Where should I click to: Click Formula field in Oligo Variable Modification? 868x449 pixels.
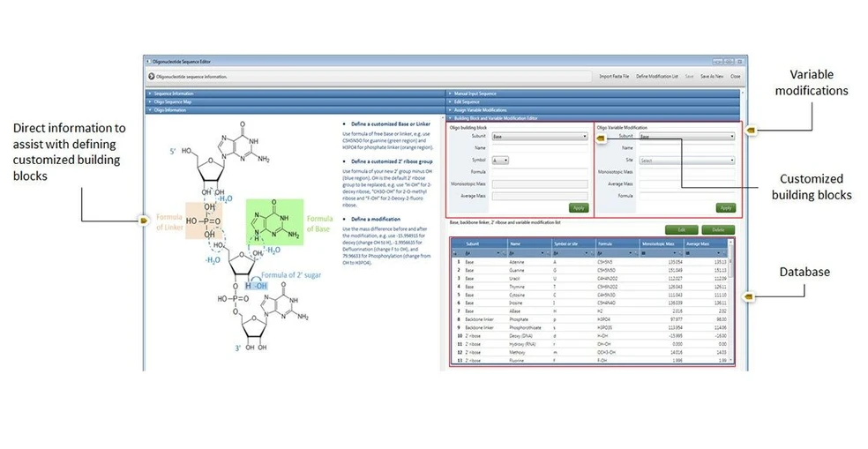coord(687,196)
